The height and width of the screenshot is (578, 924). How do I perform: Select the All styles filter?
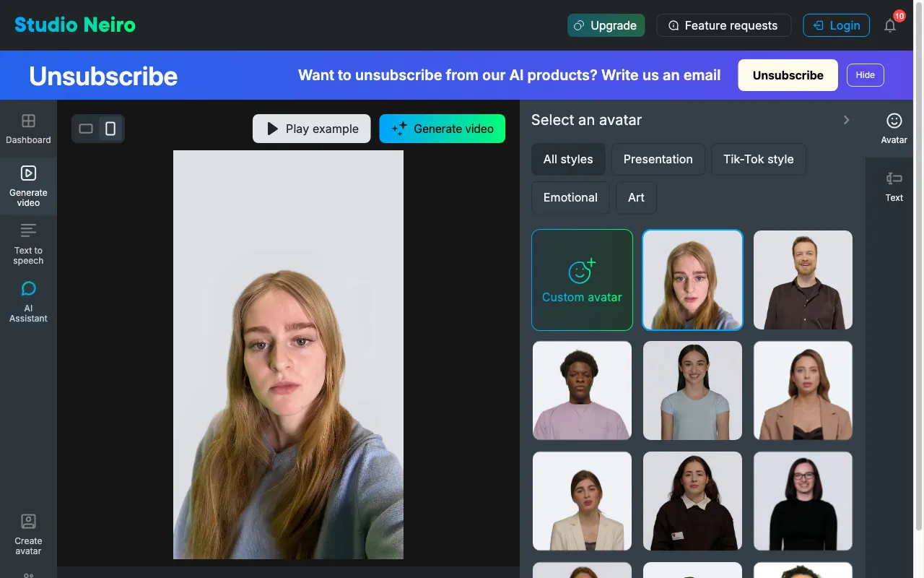click(568, 159)
